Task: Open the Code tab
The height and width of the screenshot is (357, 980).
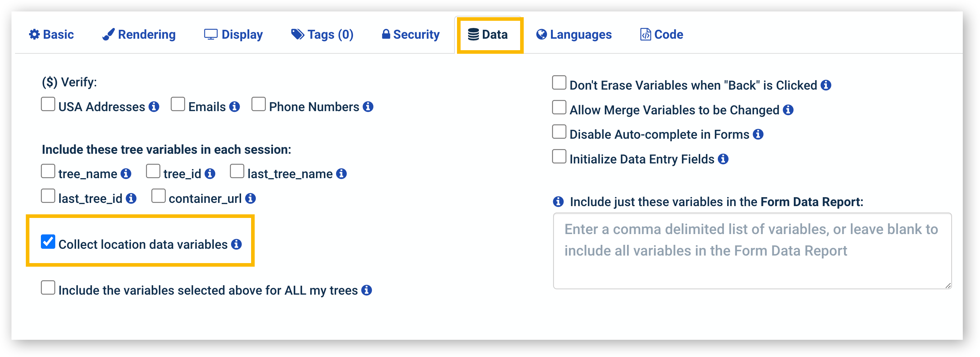Action: 661,35
